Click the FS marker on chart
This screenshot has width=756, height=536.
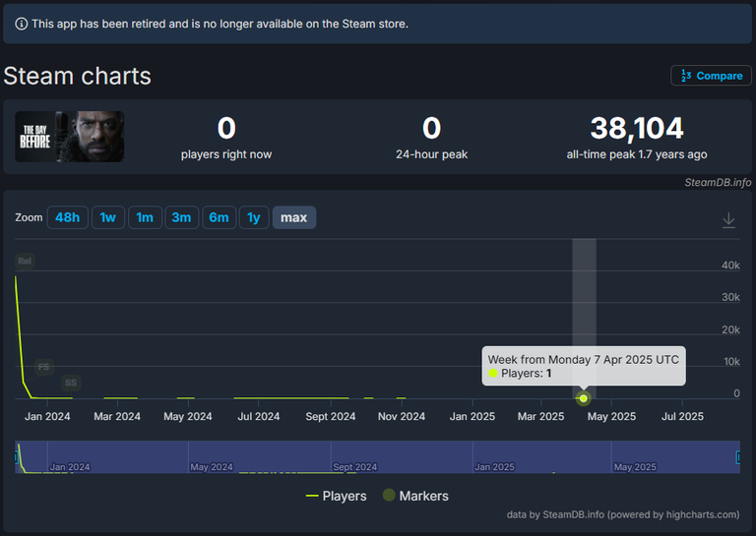click(44, 367)
